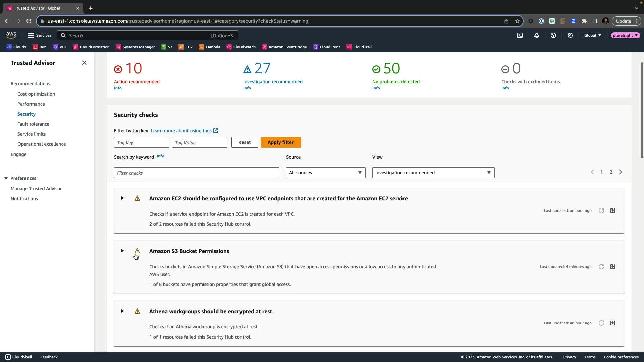Open the console settings gear icon
The width and height of the screenshot is (644, 362).
pyautogui.click(x=570, y=35)
